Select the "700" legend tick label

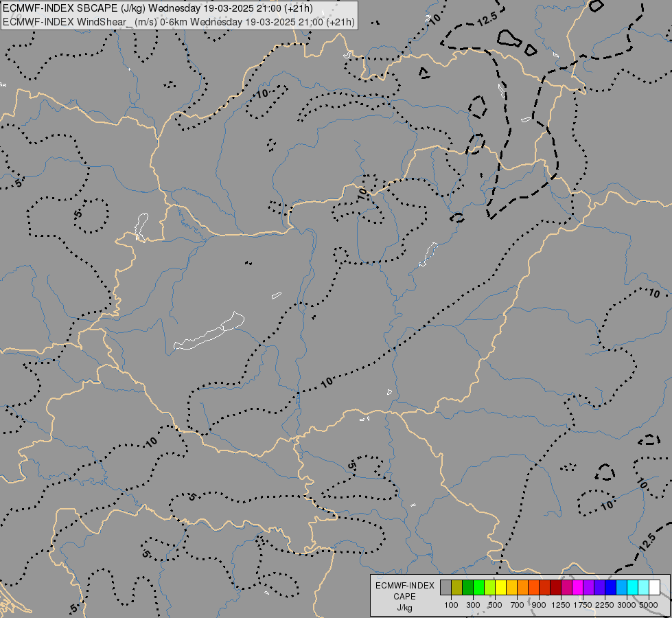[x=518, y=605]
